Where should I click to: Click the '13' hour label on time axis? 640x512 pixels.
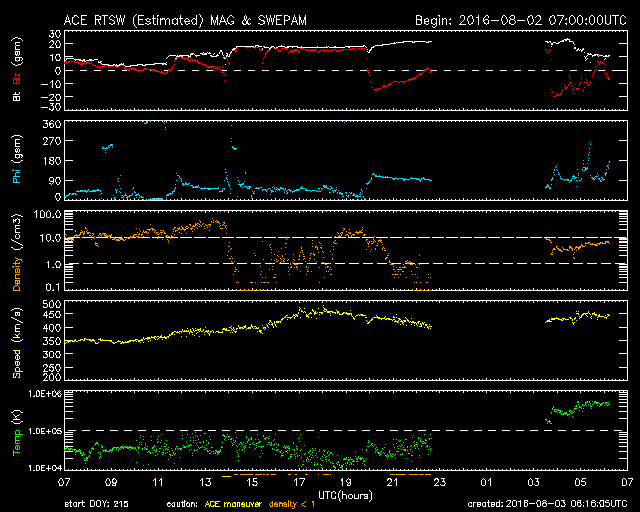pyautogui.click(x=205, y=483)
